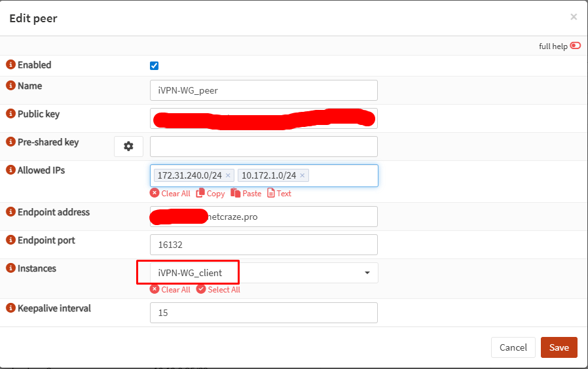
Task: Click Copy under Allowed IPs
Action: pos(210,193)
